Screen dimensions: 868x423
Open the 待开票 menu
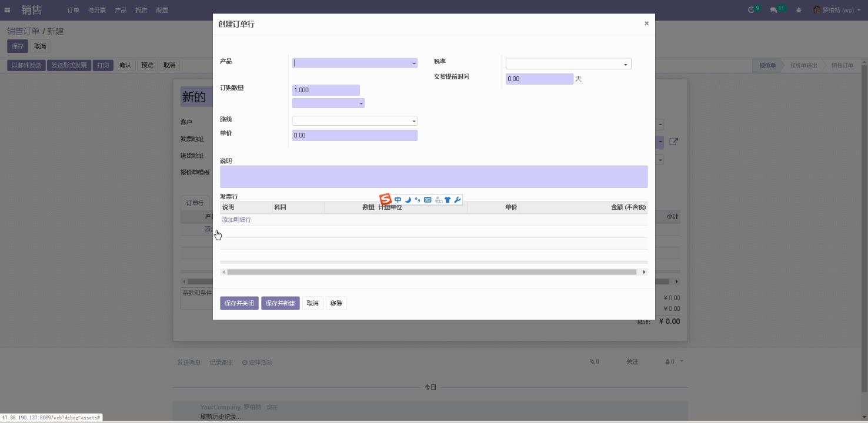(96, 10)
